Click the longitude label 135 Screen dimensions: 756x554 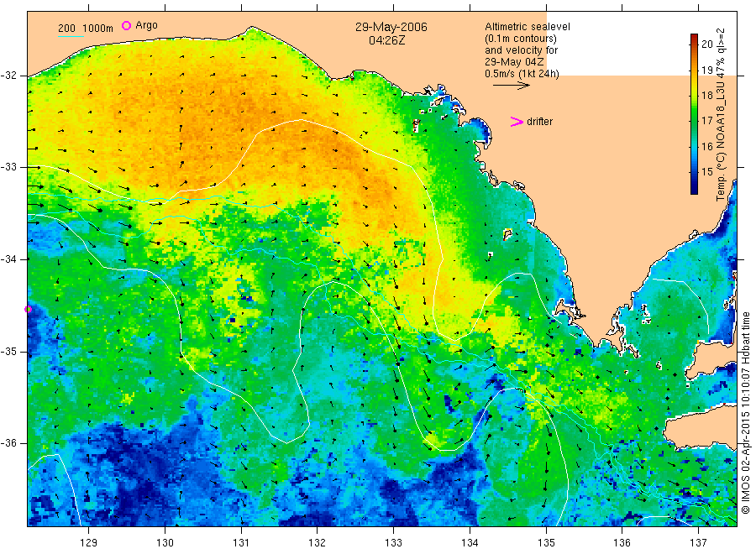[546, 543]
